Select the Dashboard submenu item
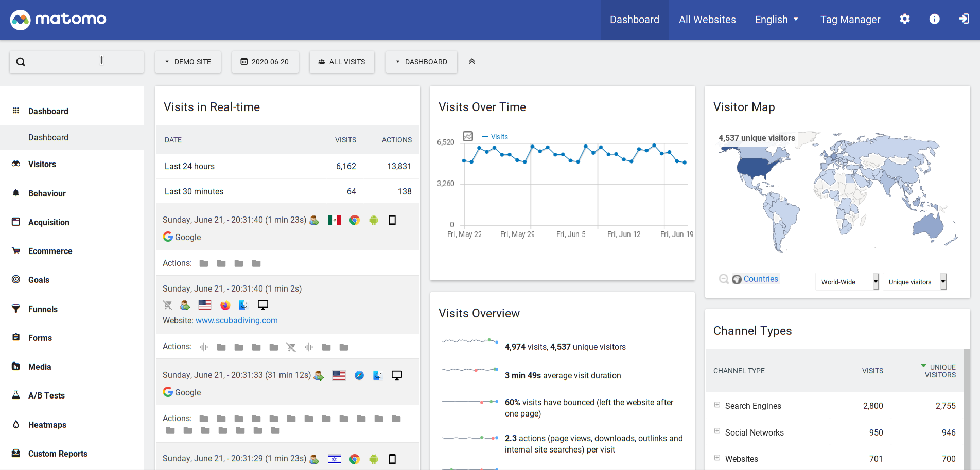The width and height of the screenshot is (980, 470). [x=48, y=137]
